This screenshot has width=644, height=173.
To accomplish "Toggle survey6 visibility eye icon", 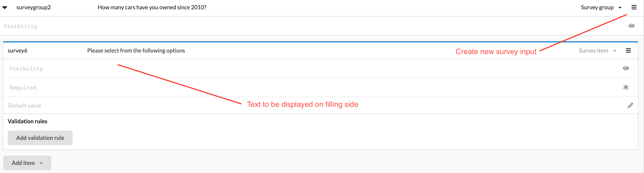I will pyautogui.click(x=626, y=68).
